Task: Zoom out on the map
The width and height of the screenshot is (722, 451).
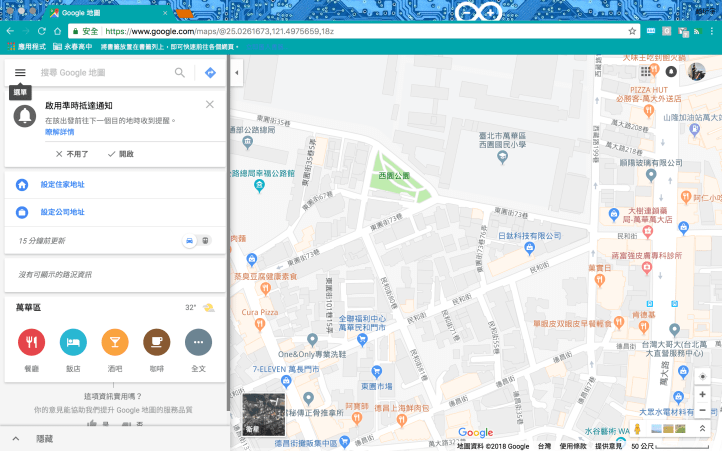Action: [x=702, y=410]
